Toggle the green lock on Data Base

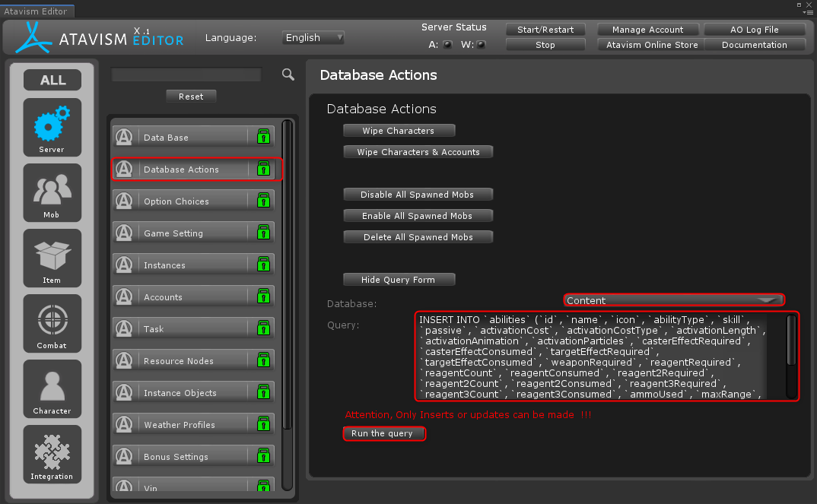click(263, 137)
